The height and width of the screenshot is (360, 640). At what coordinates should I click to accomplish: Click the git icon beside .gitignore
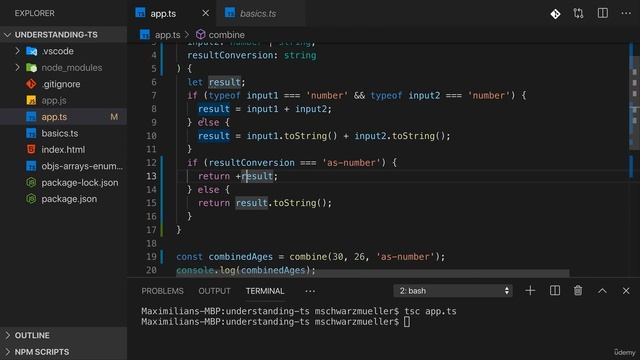[31, 84]
